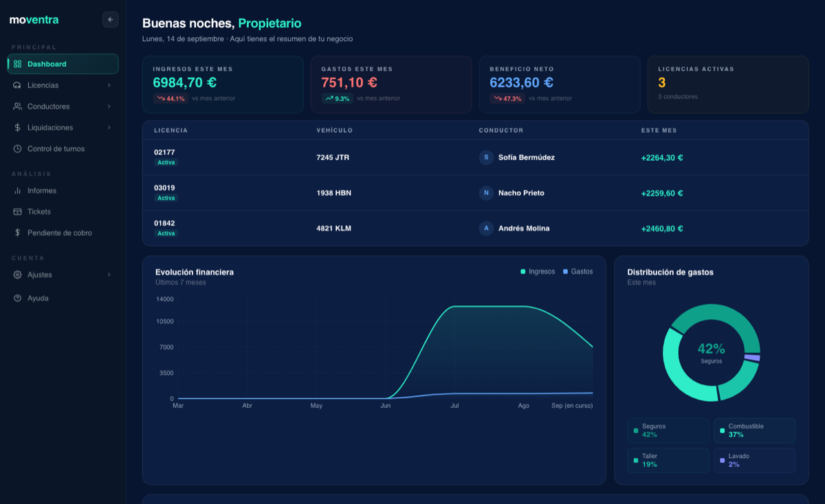Click the Informes bar chart icon
Screen dimensions: 825x504
tap(18, 191)
